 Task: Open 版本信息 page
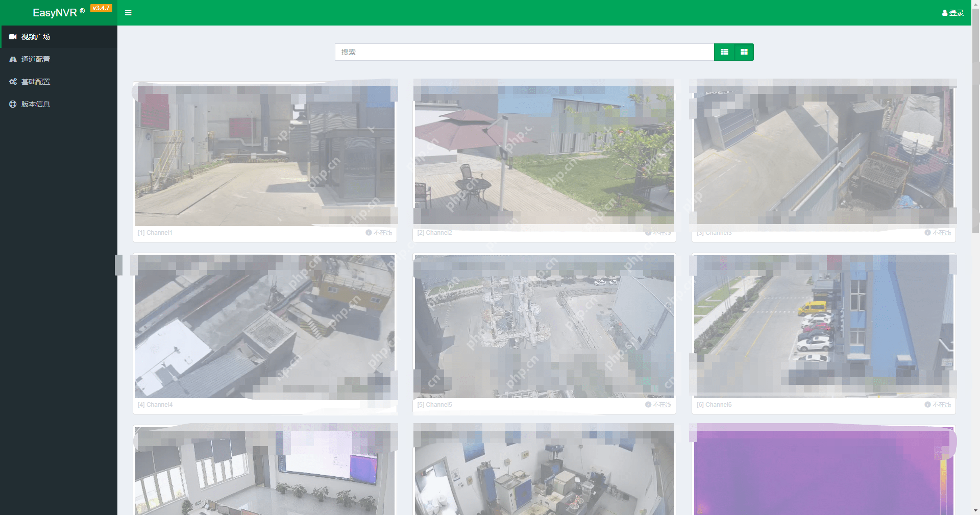[36, 104]
